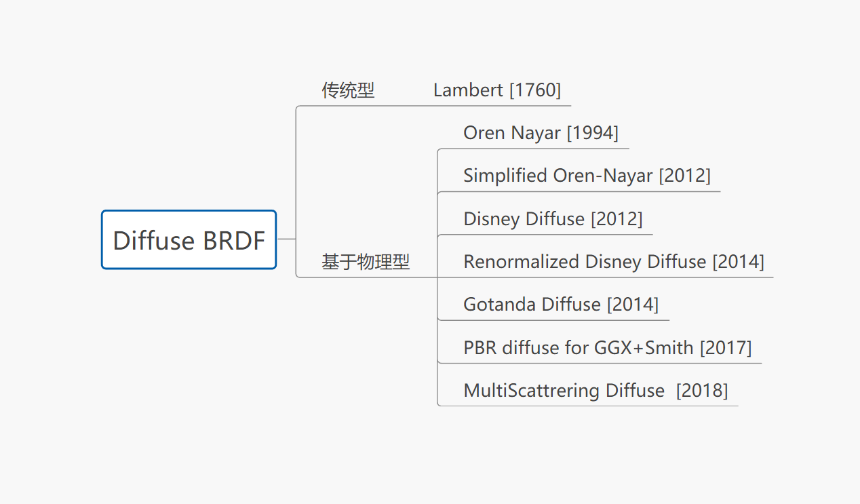Viewport: 860px width, 504px height.
Task: Select the Renormalized Disney Diffuse [2014] node
Action: (x=613, y=262)
